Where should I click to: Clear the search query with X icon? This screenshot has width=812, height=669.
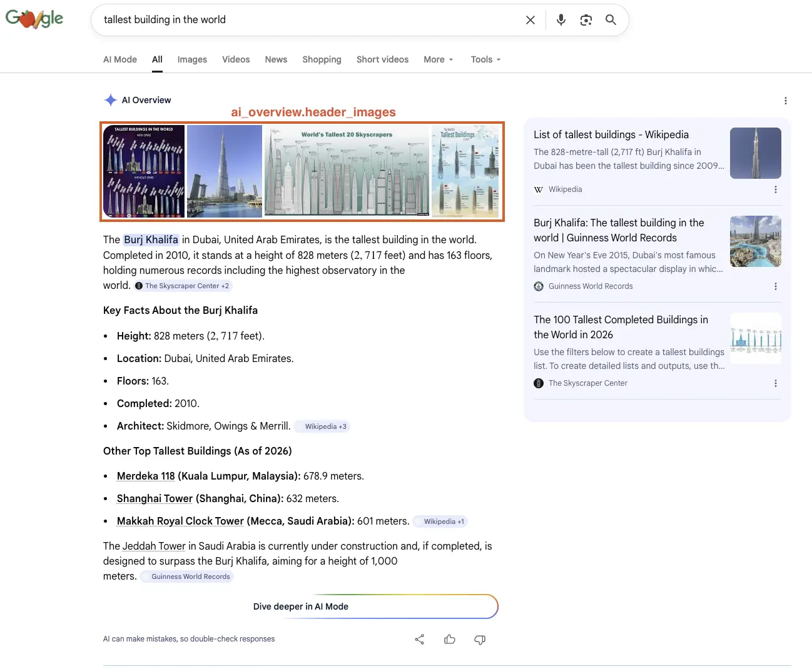point(530,20)
